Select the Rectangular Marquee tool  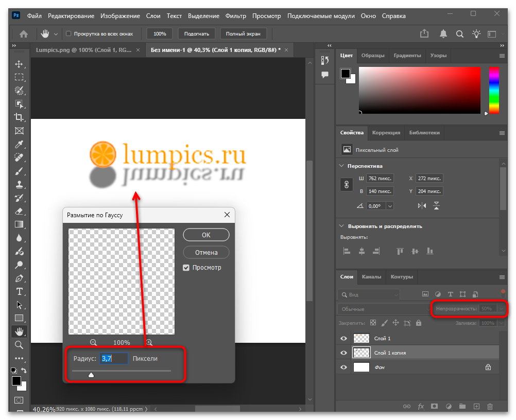(19, 77)
